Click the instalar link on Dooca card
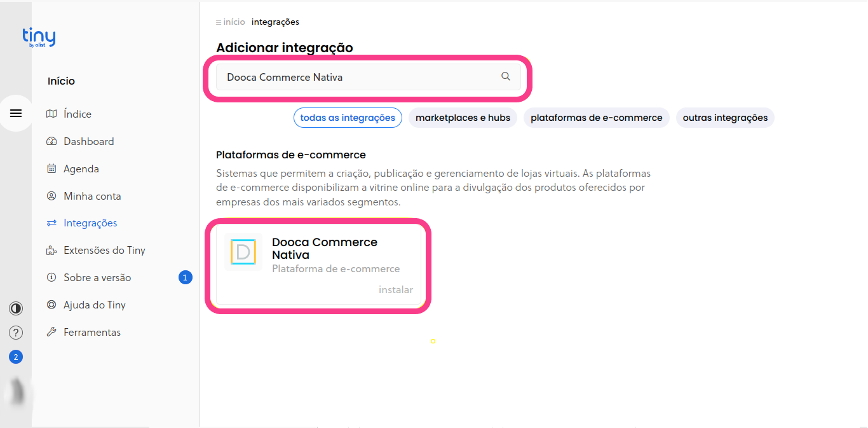The image size is (868, 428). click(x=396, y=290)
